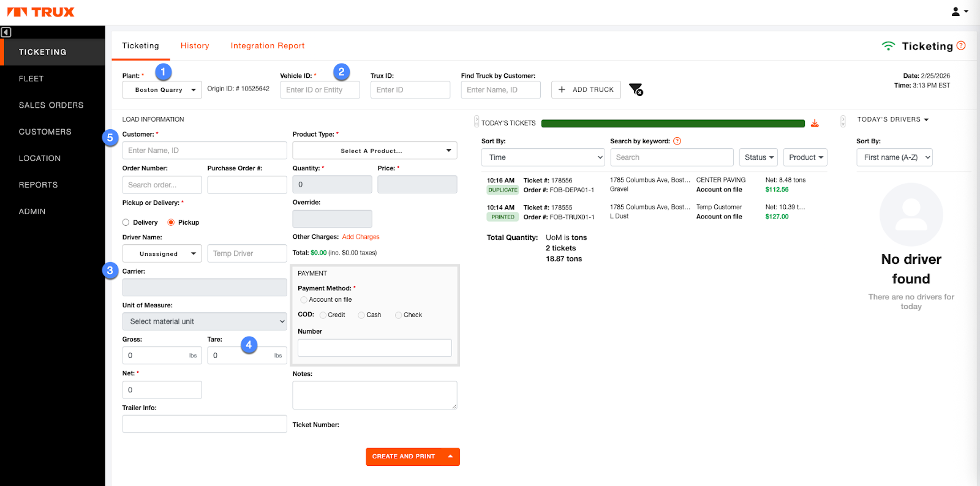Click the red download tickets icon
Viewport: 980px width, 486px height.
(815, 123)
